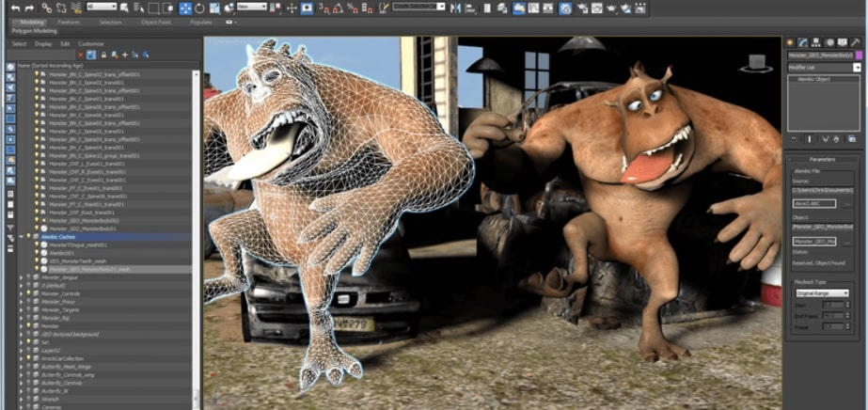
Task: Select the GEO_MonsterTeeth_mesh item
Action: tap(77, 260)
